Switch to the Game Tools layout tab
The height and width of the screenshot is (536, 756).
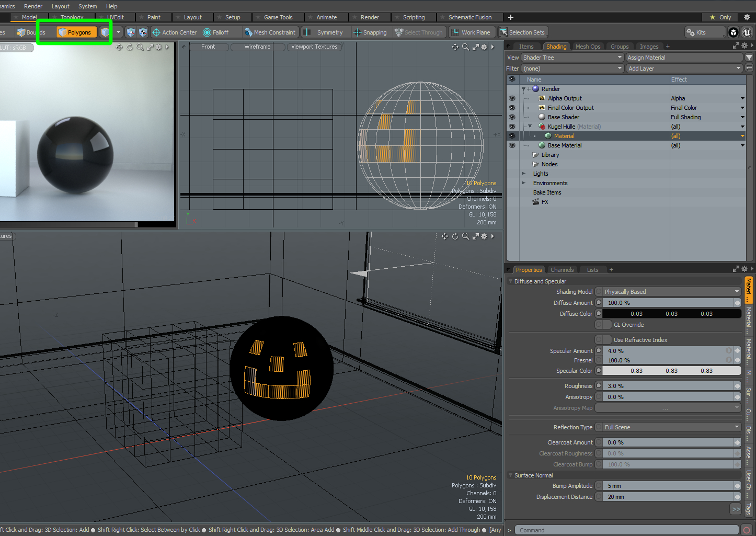pyautogui.click(x=277, y=17)
